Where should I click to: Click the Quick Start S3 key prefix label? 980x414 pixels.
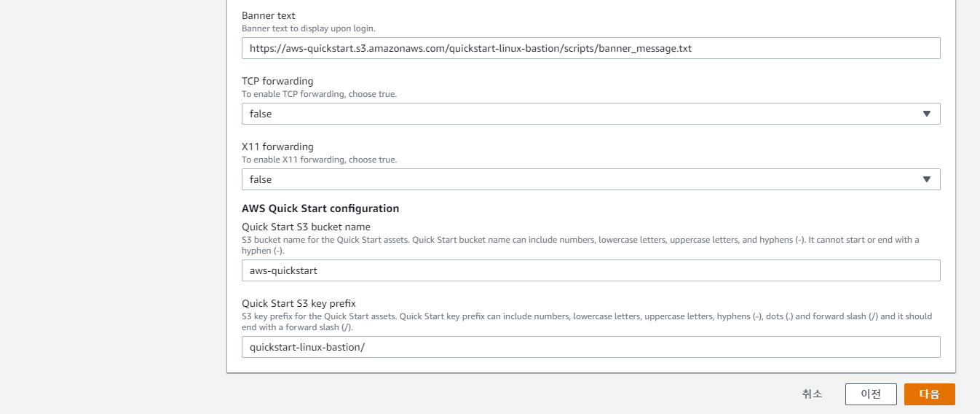point(299,303)
